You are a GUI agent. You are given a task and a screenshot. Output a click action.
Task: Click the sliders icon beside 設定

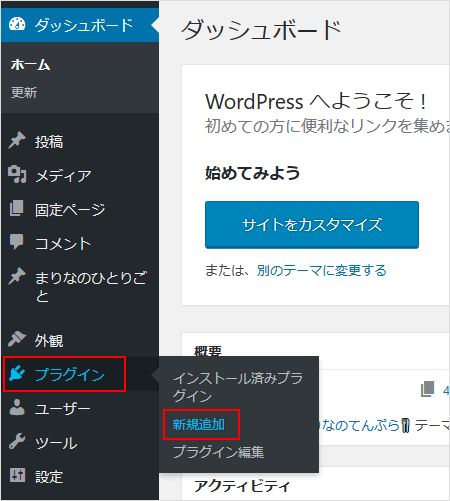click(17, 475)
